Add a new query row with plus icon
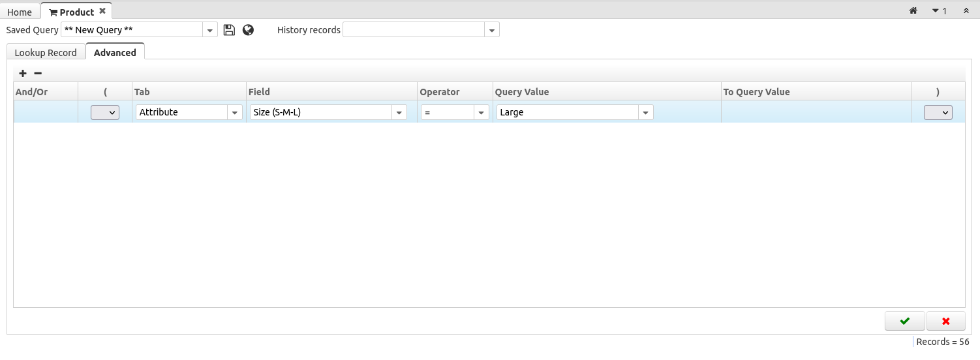This screenshot has height=360, width=980. (23, 74)
